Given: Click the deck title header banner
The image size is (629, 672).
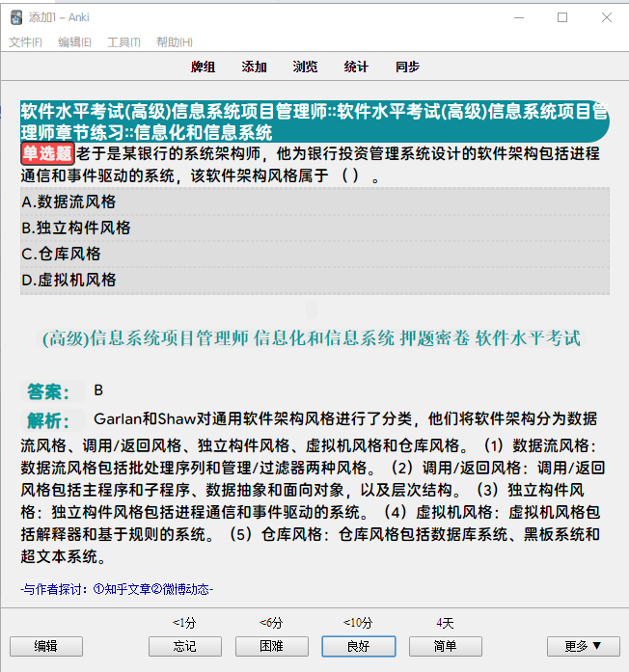Looking at the screenshot, I should [314, 121].
